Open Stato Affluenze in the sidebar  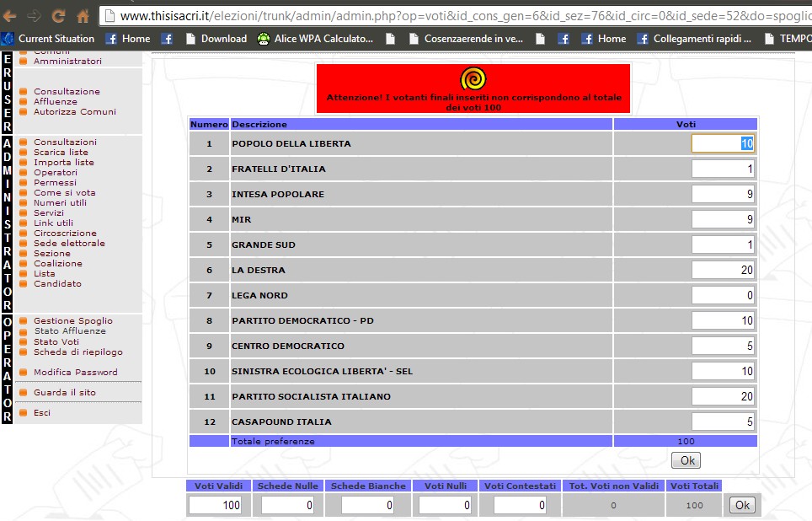[x=70, y=330]
